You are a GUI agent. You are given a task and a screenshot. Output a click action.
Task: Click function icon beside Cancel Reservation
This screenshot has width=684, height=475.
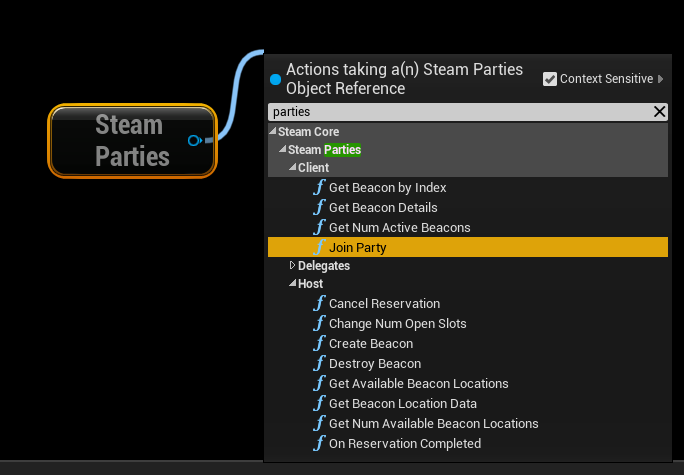coord(319,304)
